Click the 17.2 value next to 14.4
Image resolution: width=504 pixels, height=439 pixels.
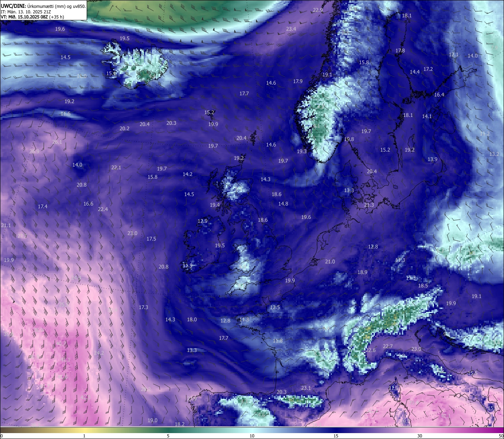(428, 69)
